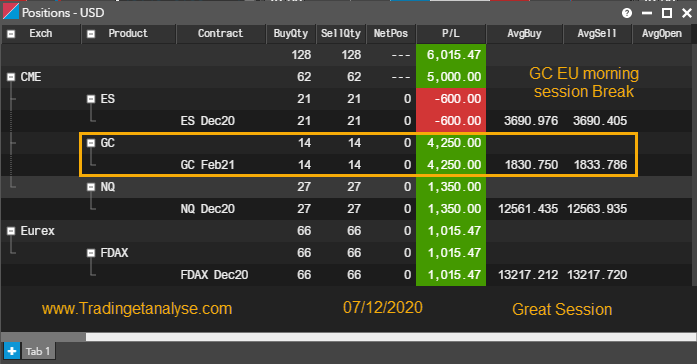
Task: Add a new tab with plus button
Action: [x=12, y=351]
